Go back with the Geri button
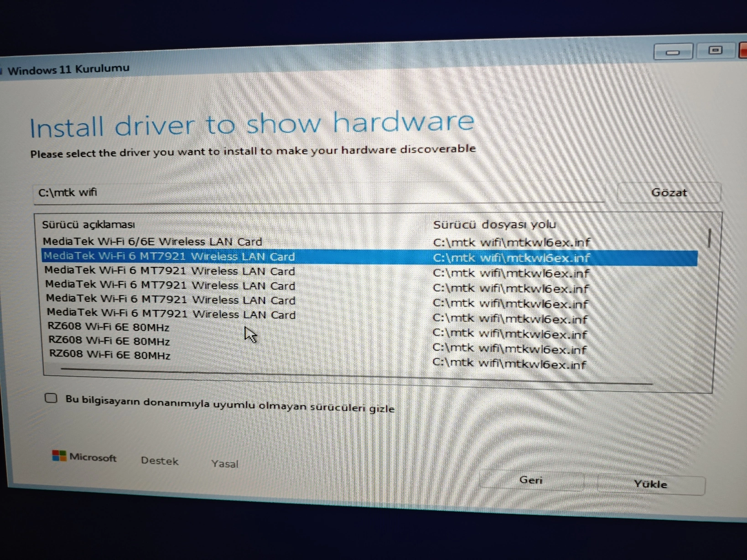Image resolution: width=747 pixels, height=560 pixels. 531,480
